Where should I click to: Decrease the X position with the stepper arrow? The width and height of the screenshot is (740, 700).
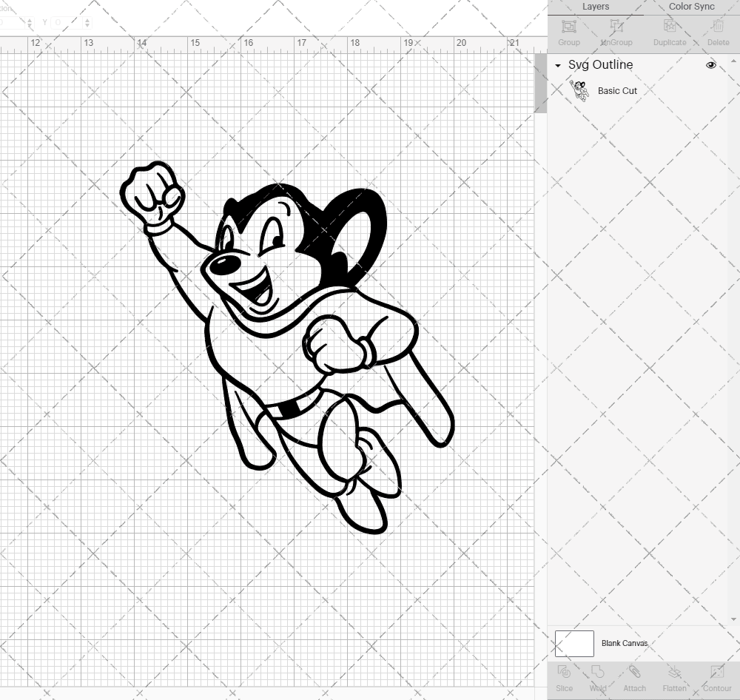pos(30,26)
